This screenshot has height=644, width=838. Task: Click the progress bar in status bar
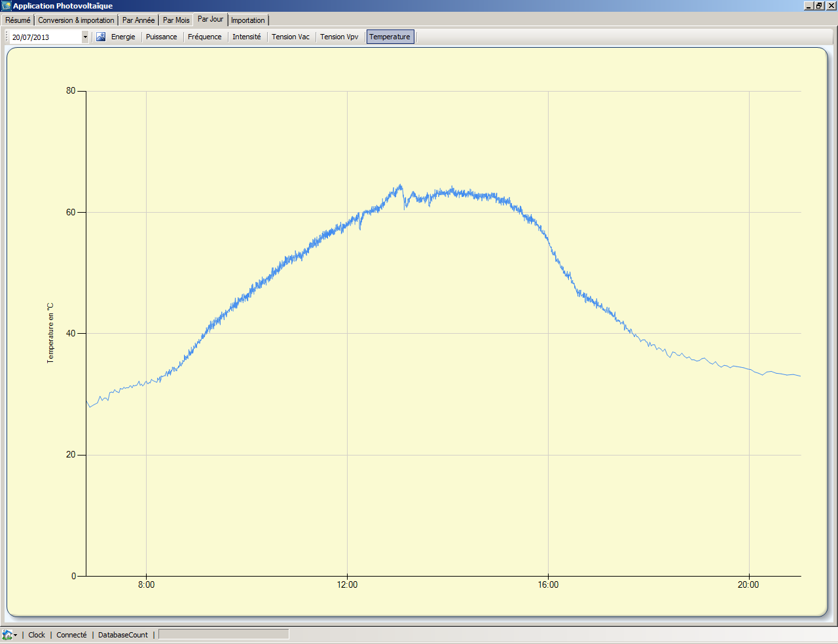point(223,634)
